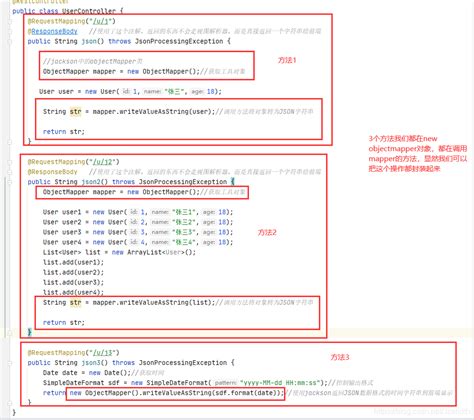Click the red 方法2 annotation label
The width and height of the screenshot is (474, 420).
coord(267,232)
